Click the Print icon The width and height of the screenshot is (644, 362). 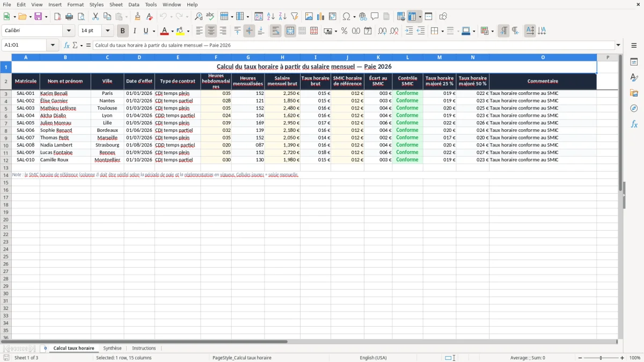tap(69, 17)
